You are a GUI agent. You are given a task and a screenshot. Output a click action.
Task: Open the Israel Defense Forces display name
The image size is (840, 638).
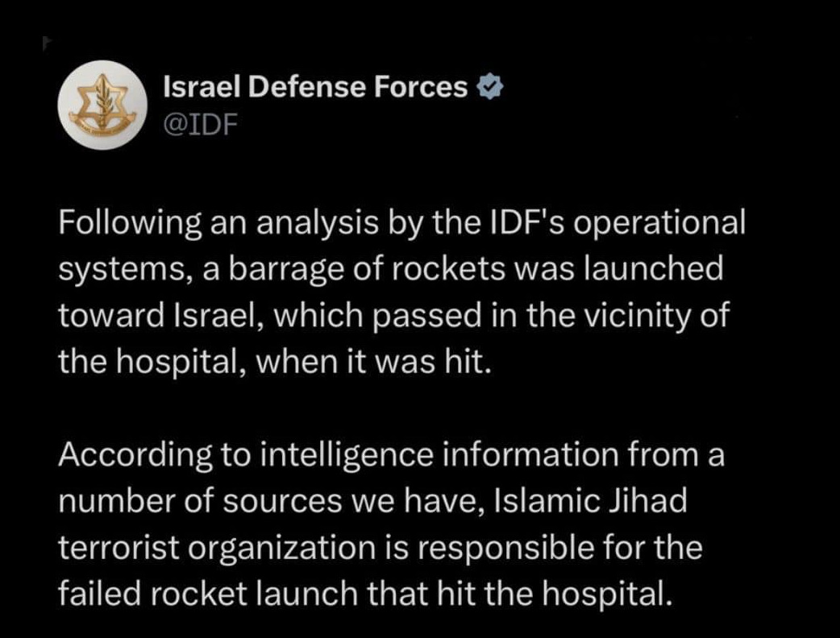point(315,88)
